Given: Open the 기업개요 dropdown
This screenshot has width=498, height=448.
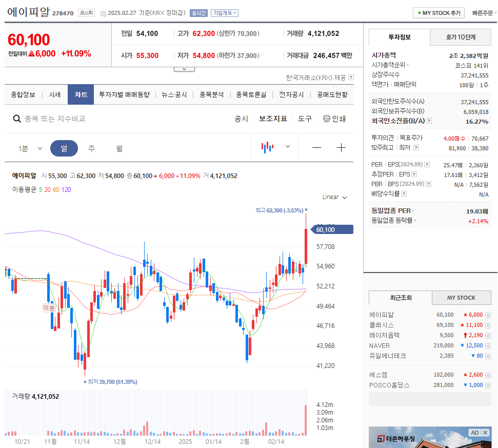Looking at the screenshot, I should [225, 13].
